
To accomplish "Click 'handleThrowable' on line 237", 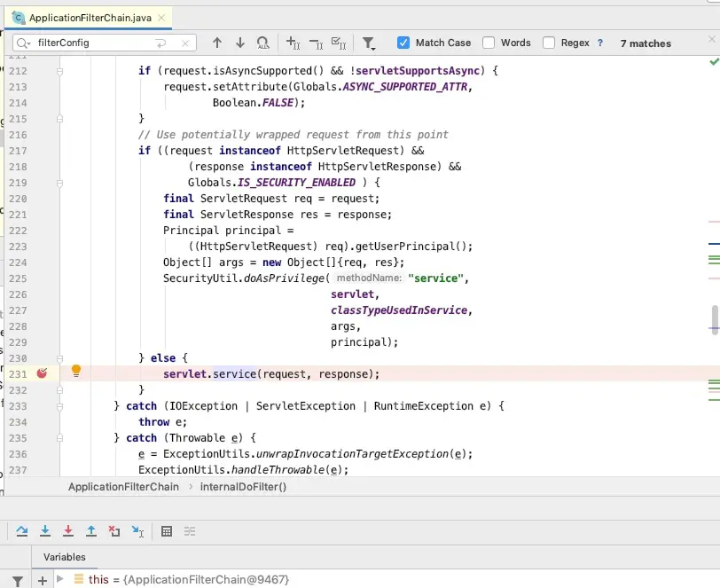I will pos(278,470).
